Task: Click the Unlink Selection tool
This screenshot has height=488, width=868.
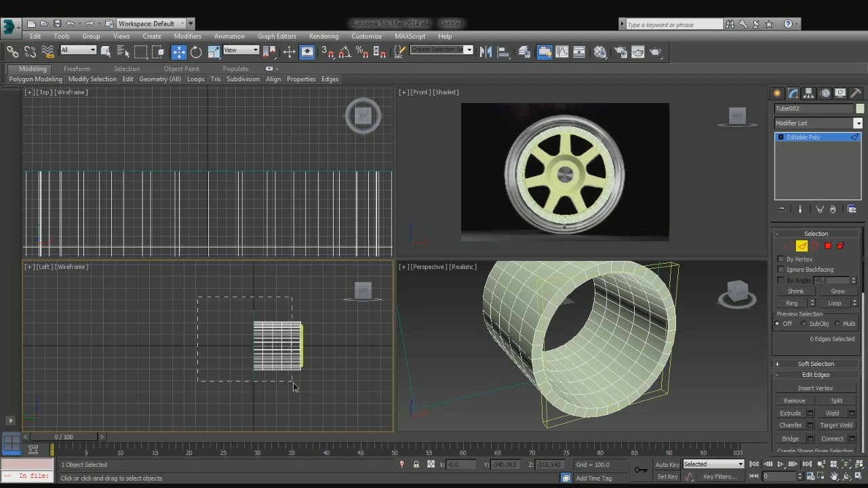Action: coord(30,52)
